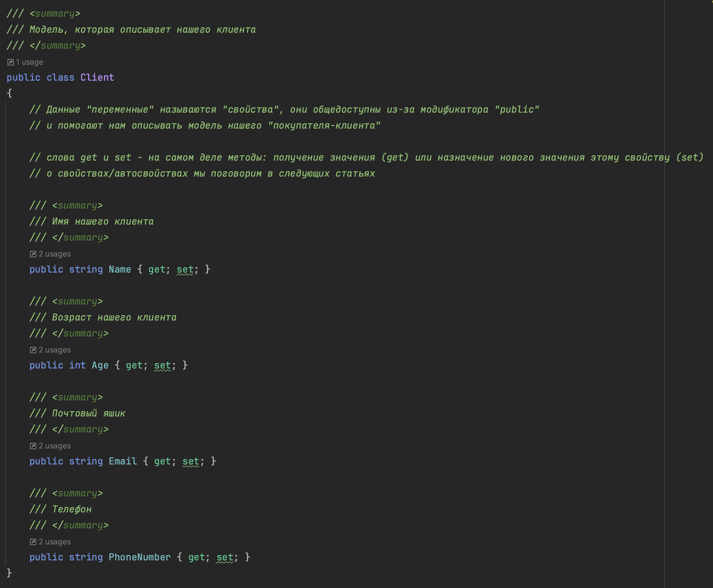Screen dimensions: 713x588
Task: Click the Email property identifier
Action: point(123,461)
